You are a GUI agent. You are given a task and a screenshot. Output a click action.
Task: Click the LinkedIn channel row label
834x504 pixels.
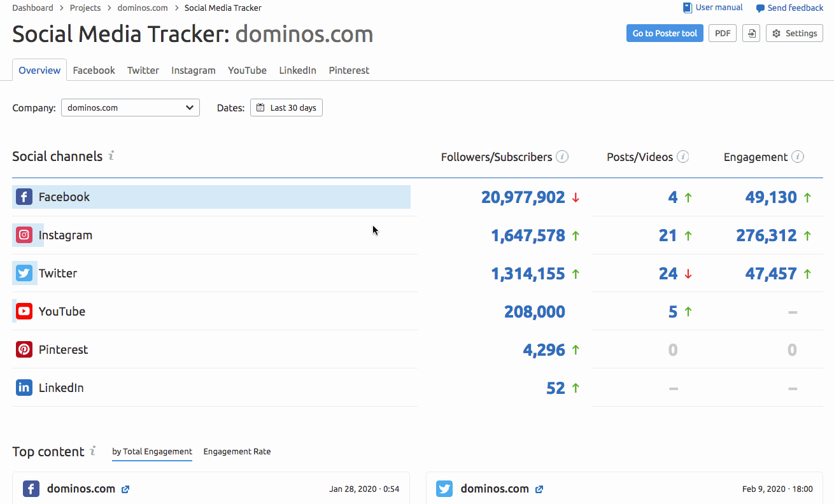point(61,388)
